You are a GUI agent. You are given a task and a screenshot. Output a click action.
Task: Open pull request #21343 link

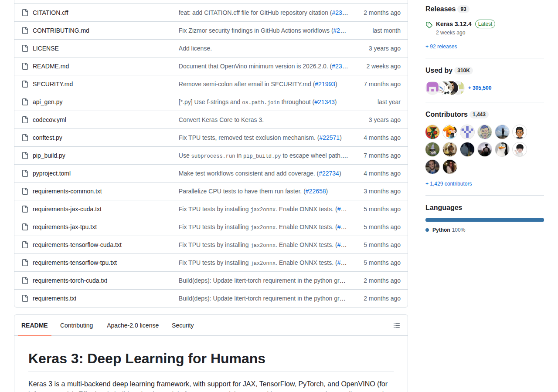coord(325,102)
